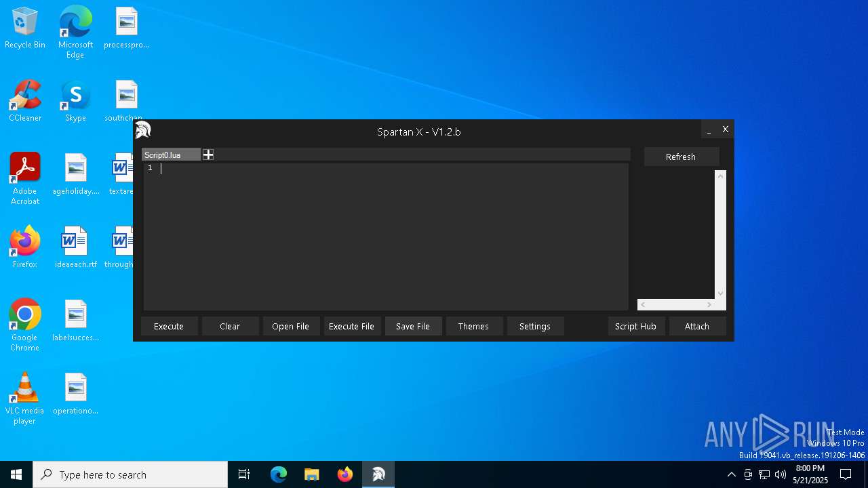Select Recycle Bin desktop icon
The width and height of the screenshot is (868, 488).
click(25, 28)
